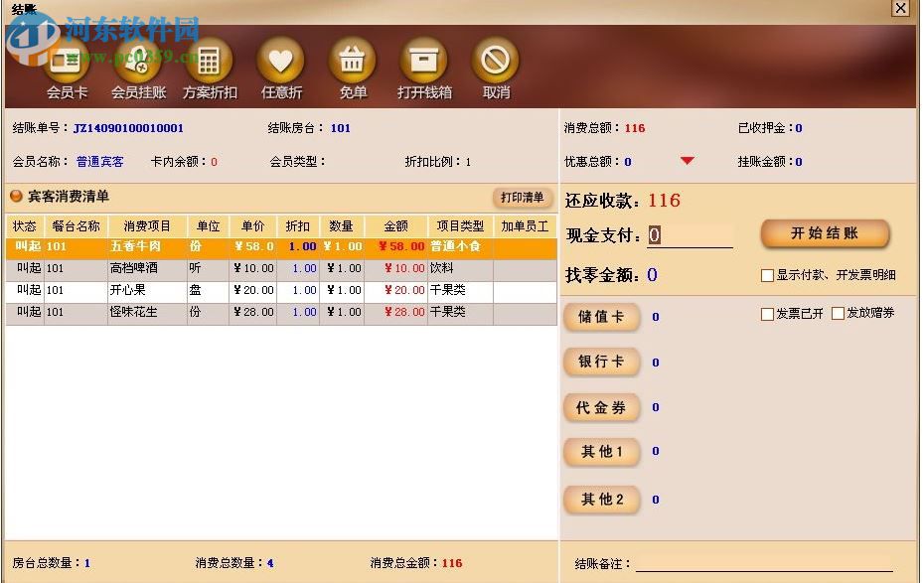The width and height of the screenshot is (924, 583).
Task: Choose 银行卡 bank card payment
Action: coord(601,363)
